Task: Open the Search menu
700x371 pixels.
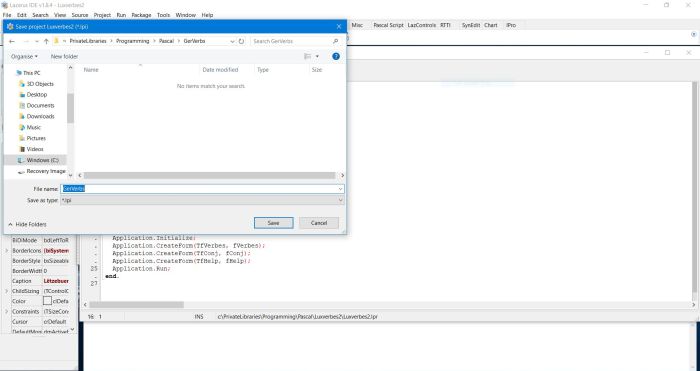Action: [x=40, y=15]
